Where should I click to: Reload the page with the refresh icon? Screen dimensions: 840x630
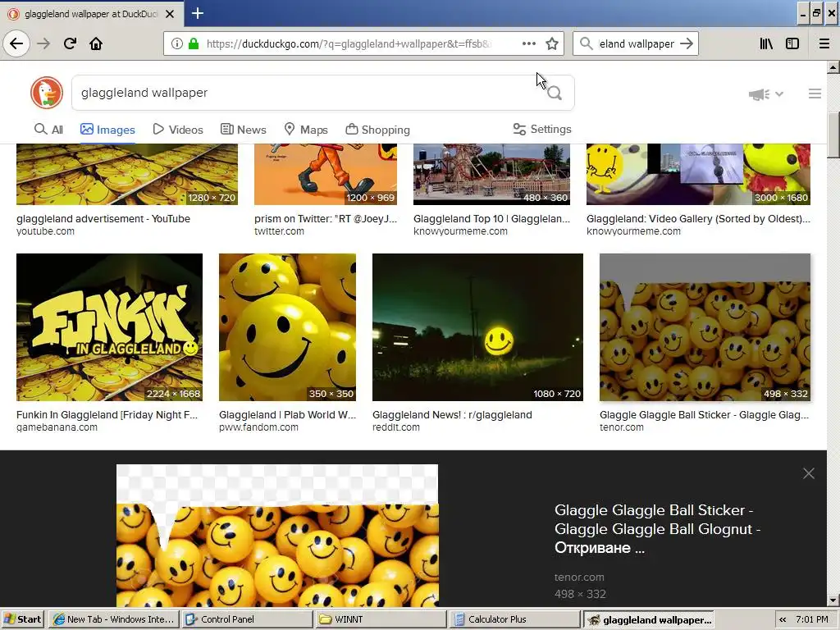point(70,43)
